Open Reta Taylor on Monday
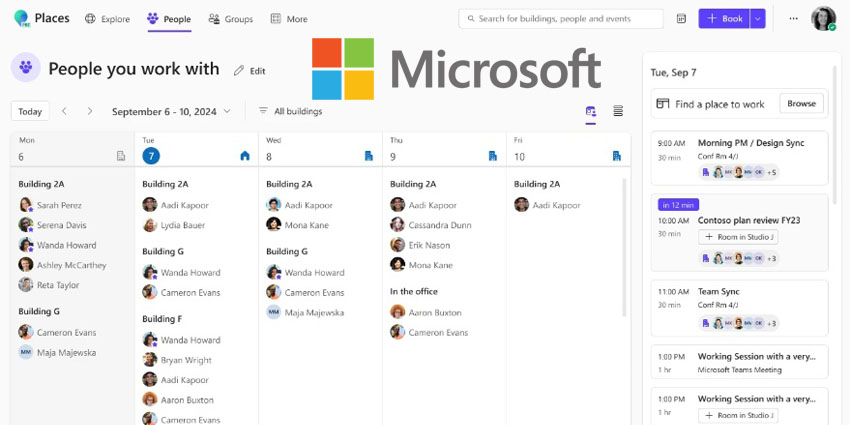 pos(49,285)
